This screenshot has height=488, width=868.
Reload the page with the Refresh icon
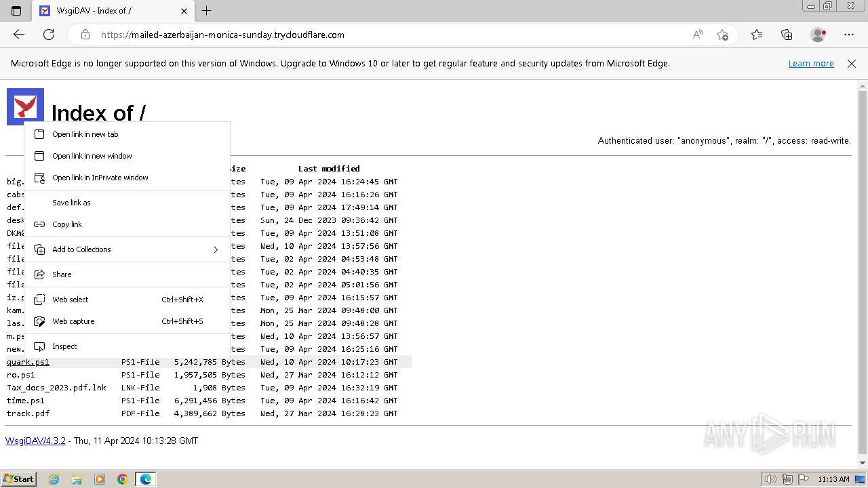click(x=49, y=35)
